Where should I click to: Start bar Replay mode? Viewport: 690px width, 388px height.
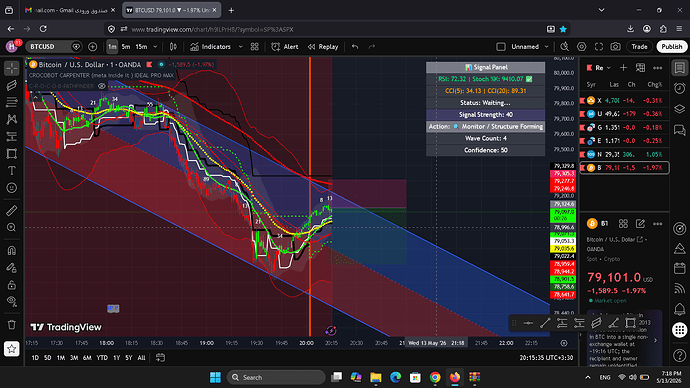pos(323,47)
